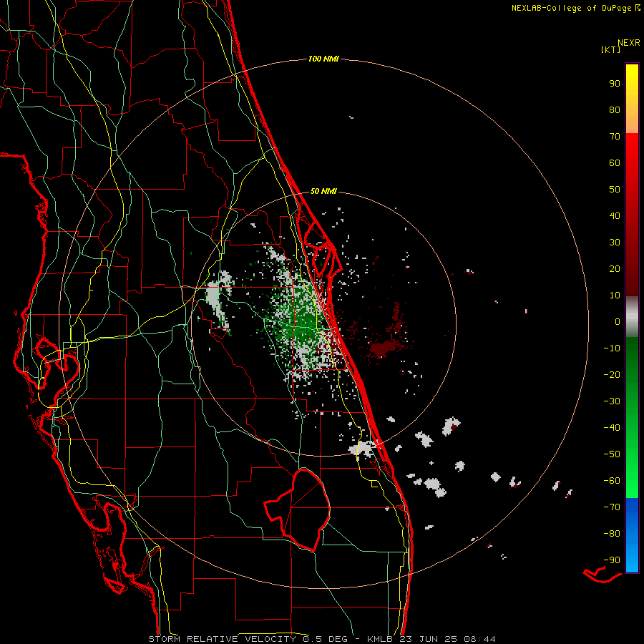Select the -90 value on velocity scale
This screenshot has height=644, width=644.
pyautogui.click(x=612, y=560)
